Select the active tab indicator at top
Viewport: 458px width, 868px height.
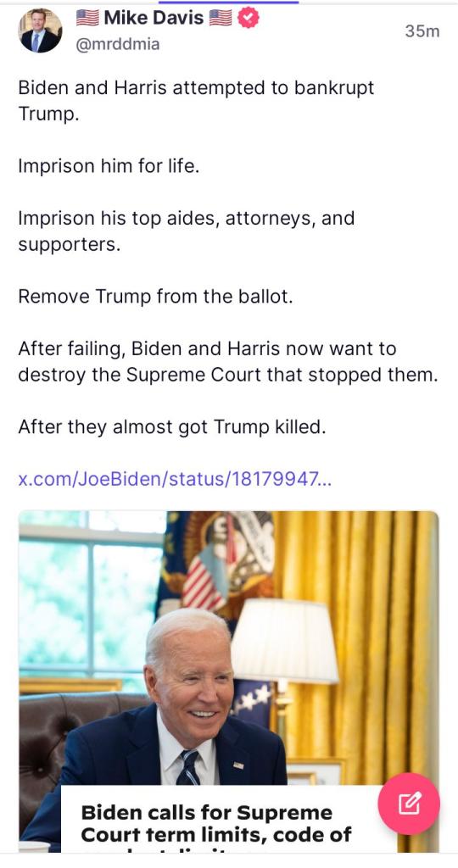[x=229, y=3]
